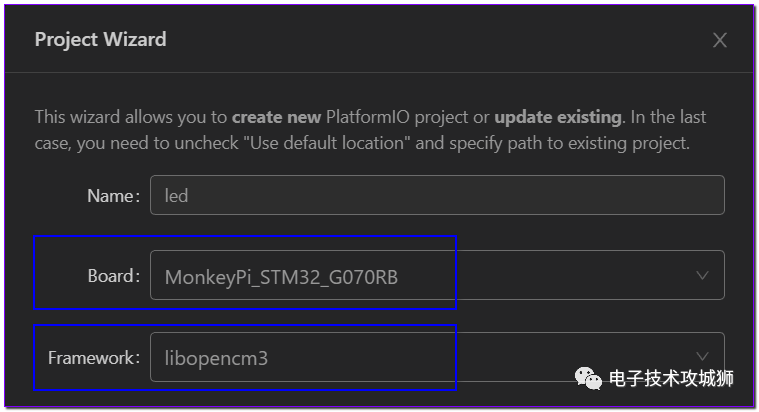The width and height of the screenshot is (759, 412).
Task: Click the 电子技术攻城狮 watermark text
Action: (x=671, y=379)
